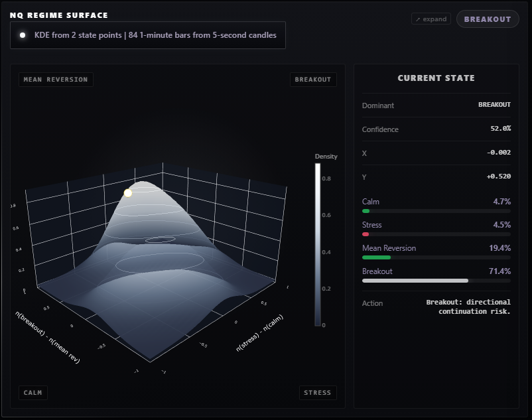Click the 71.4% Breakout value
Viewport: 532px width, 420px height.
499,271
